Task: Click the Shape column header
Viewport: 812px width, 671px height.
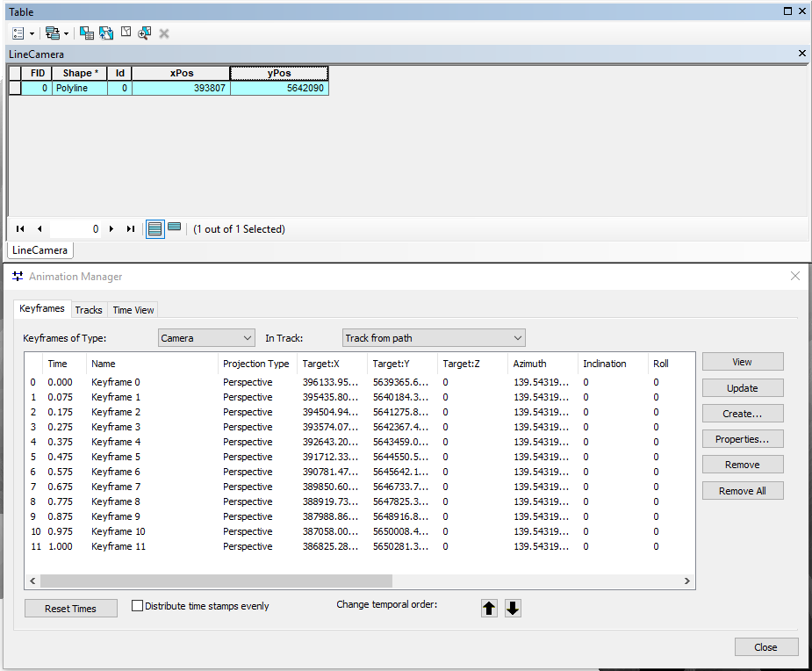Action: click(80, 73)
